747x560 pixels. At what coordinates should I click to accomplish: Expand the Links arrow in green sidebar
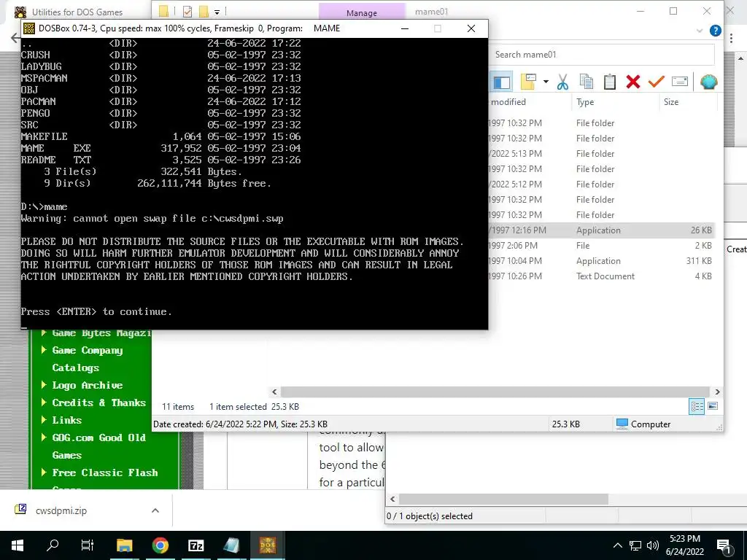coord(44,419)
